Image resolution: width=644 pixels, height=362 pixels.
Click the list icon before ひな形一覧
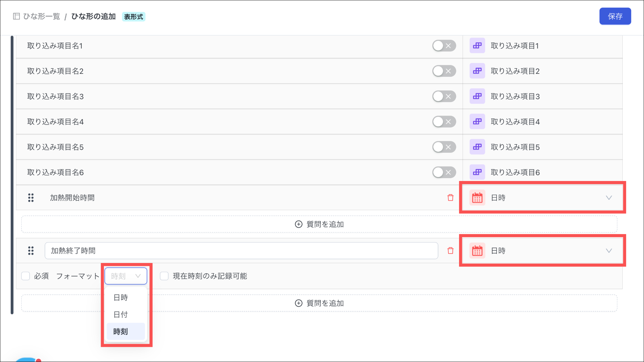(x=16, y=16)
